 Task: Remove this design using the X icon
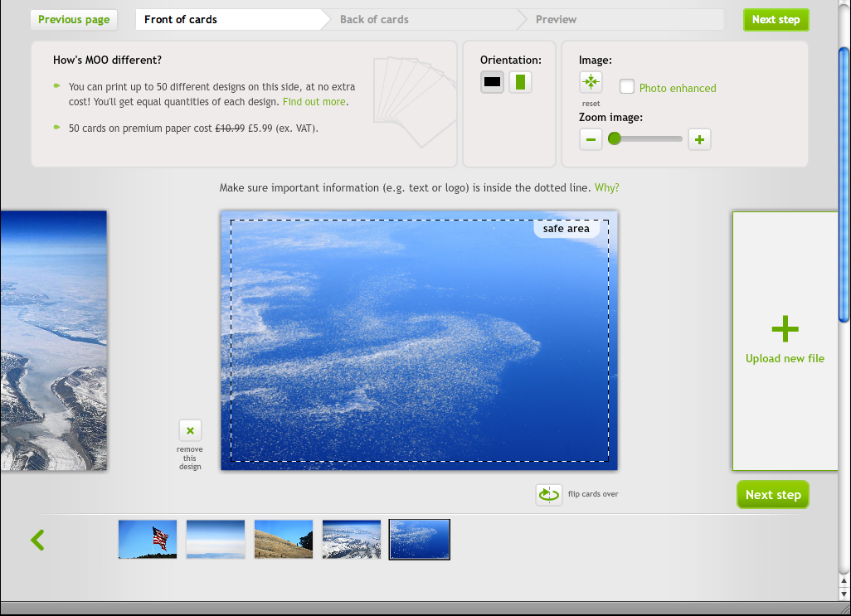190,430
